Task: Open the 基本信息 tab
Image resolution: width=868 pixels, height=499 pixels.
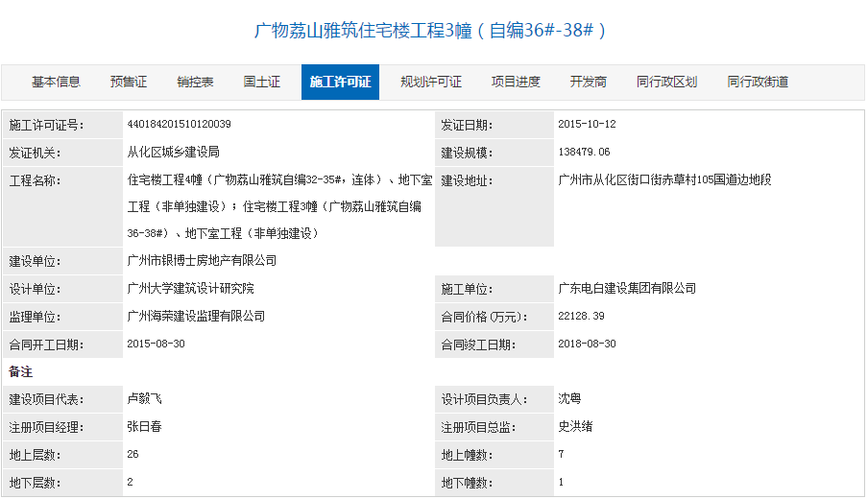Action: [56, 82]
